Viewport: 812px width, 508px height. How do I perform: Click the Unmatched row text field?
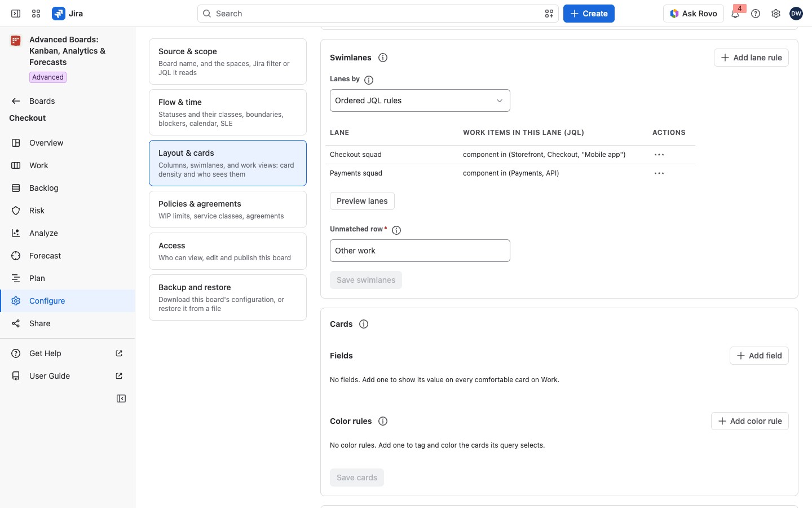tap(420, 251)
